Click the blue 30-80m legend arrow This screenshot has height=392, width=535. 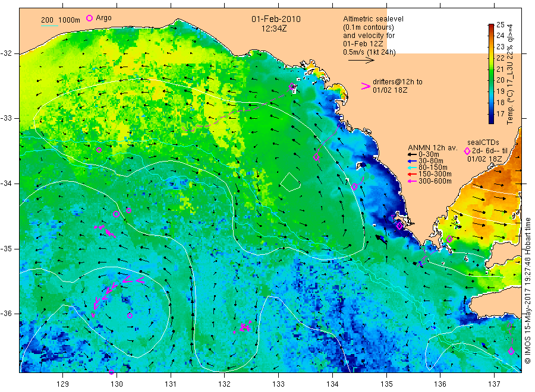(412, 161)
